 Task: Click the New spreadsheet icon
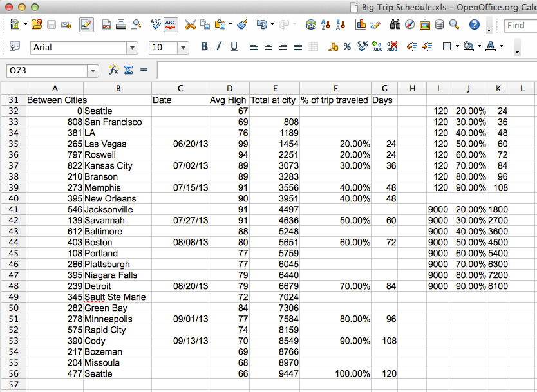click(x=15, y=24)
